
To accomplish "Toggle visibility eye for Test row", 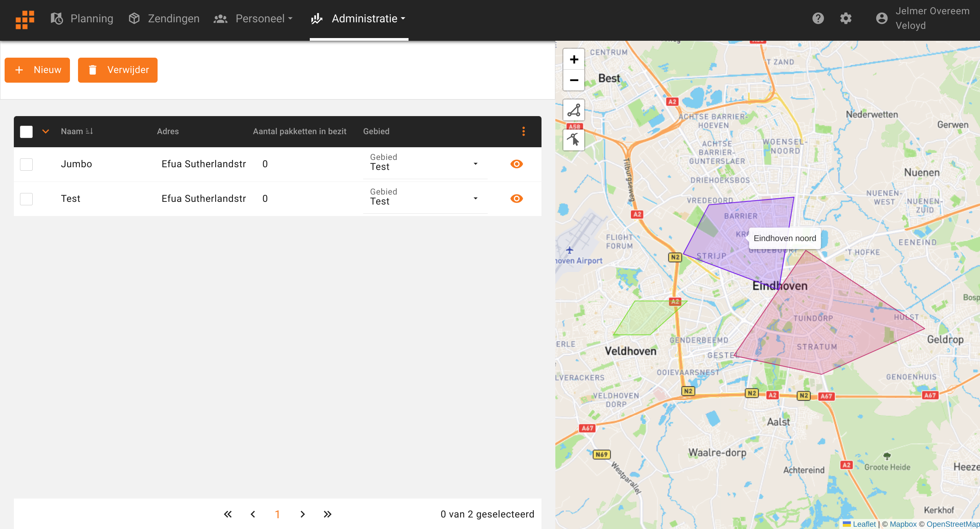I will coord(517,199).
